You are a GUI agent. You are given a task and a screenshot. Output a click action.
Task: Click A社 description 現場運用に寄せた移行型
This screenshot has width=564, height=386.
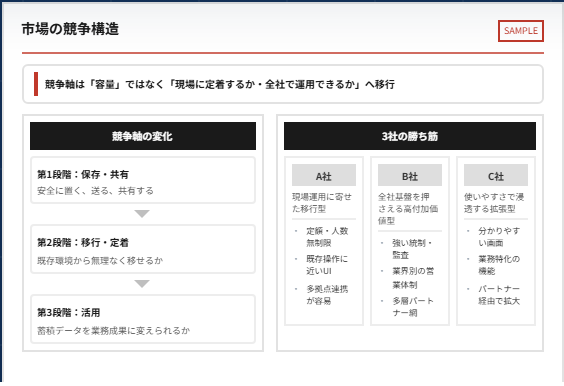tap(322, 203)
